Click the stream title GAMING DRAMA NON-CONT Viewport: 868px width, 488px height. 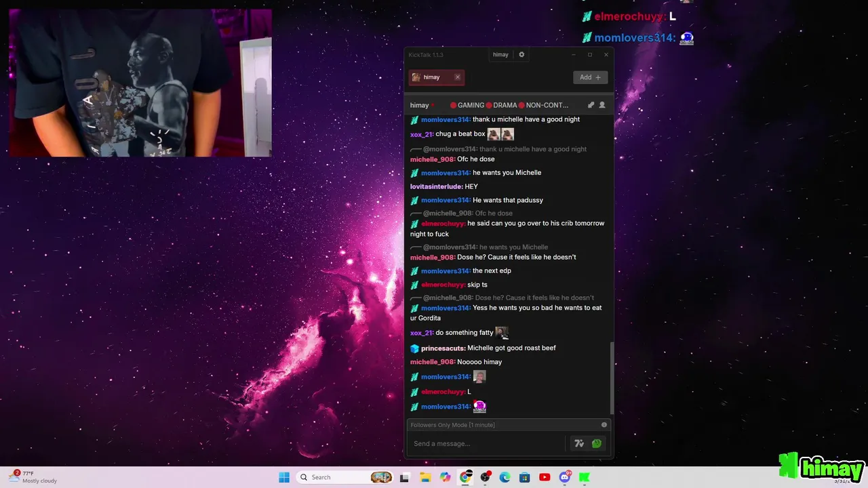tap(509, 105)
